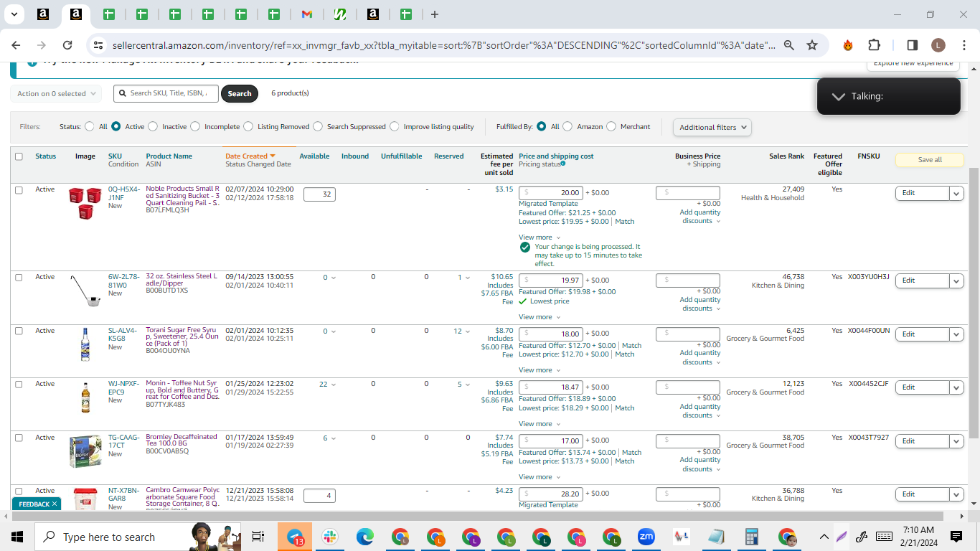Click the vertical page scrollbar
980x551 pixels.
(x=974, y=301)
